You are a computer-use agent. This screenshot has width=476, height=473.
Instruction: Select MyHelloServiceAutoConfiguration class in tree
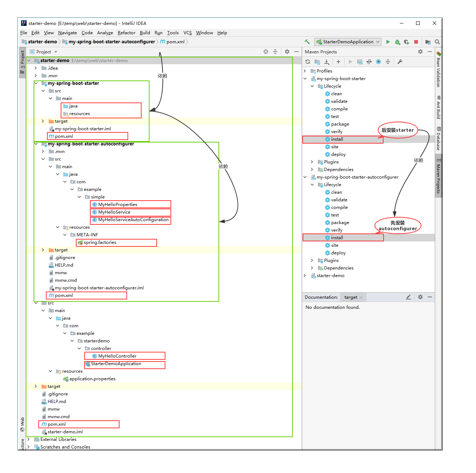pyautogui.click(x=130, y=220)
